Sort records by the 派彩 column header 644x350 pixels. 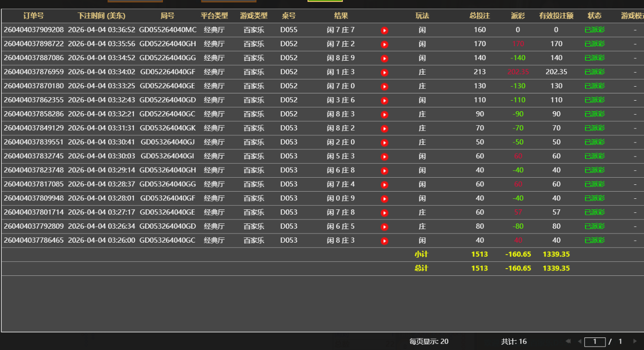[518, 15]
